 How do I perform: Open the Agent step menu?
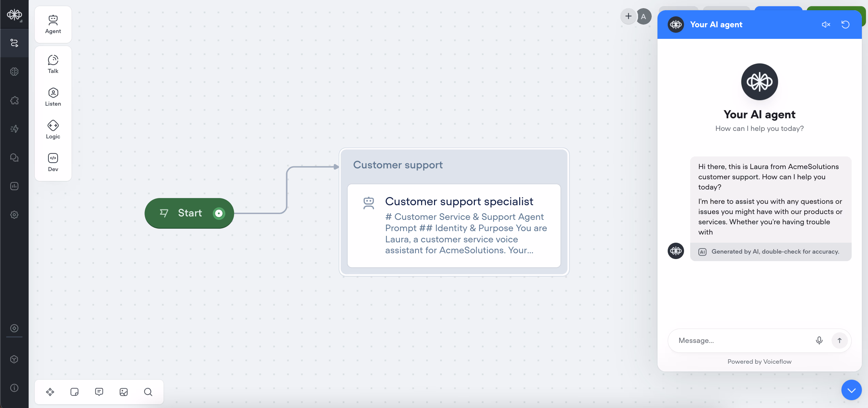(x=53, y=25)
